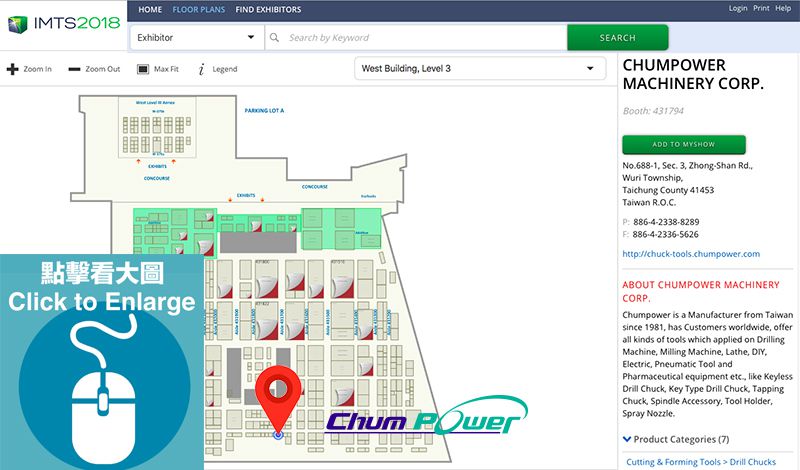800x470 pixels.
Task: Click the Zoom Out minus icon
Action: (74, 69)
